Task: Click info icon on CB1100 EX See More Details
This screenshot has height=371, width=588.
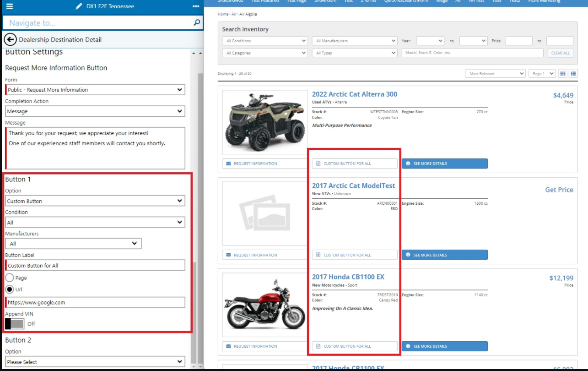Action: click(408, 346)
